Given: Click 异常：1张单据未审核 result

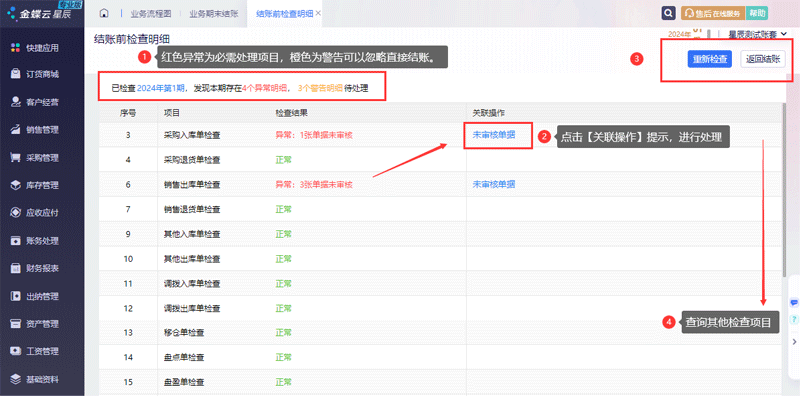Looking at the screenshot, I should (314, 135).
